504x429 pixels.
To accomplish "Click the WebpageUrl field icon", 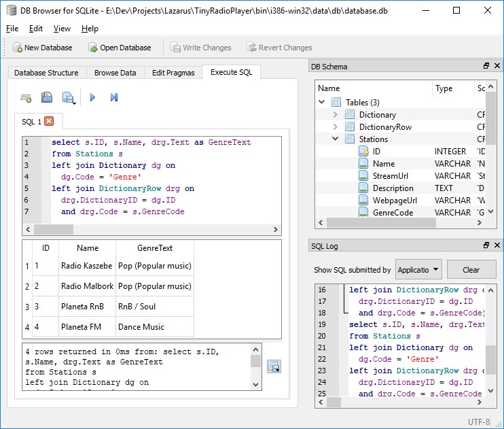I will click(363, 200).
